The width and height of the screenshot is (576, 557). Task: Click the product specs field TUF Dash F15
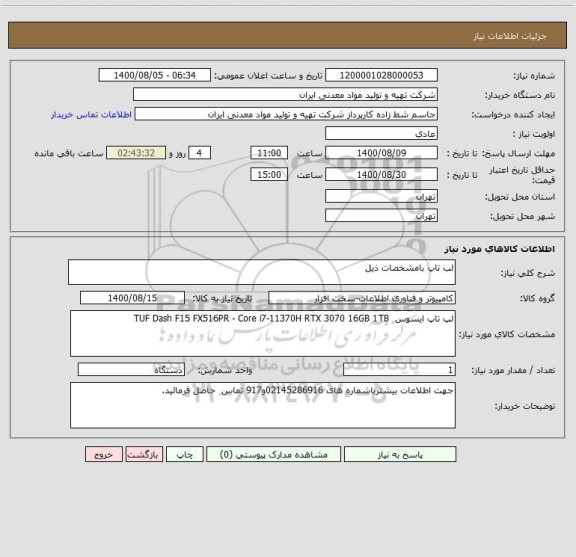click(x=263, y=334)
